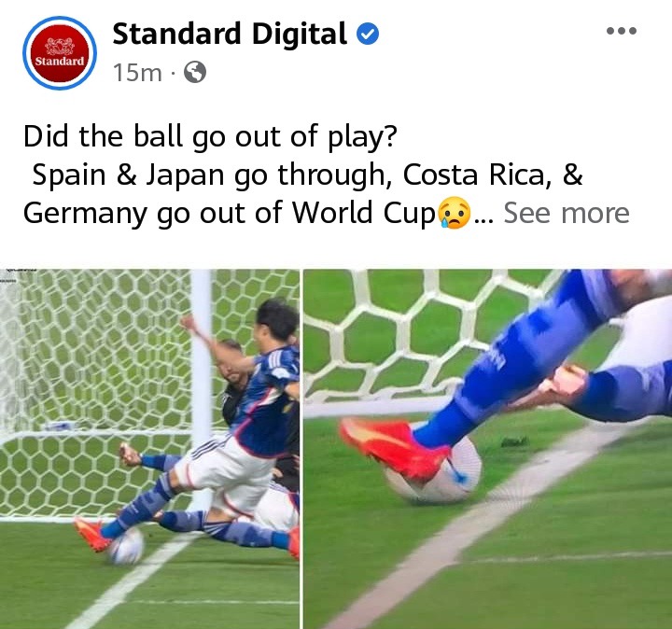Open the right close-up photo of boot
This screenshot has height=629, width=672.
click(488, 449)
